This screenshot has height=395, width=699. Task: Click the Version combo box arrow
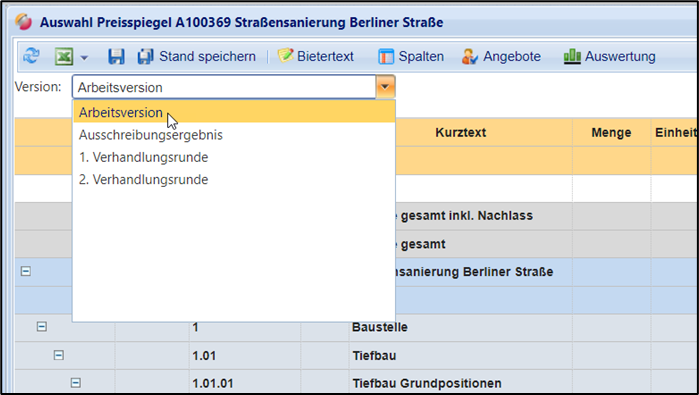coord(385,87)
